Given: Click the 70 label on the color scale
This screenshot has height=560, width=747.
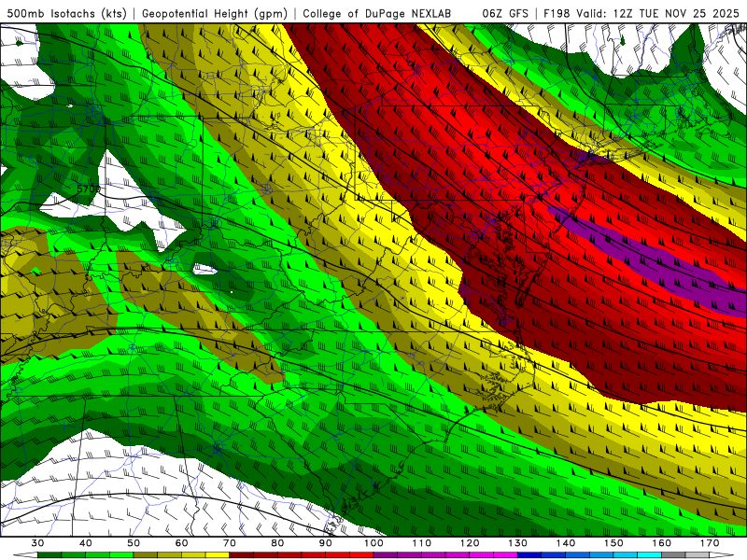Looking at the screenshot, I should [x=230, y=543].
